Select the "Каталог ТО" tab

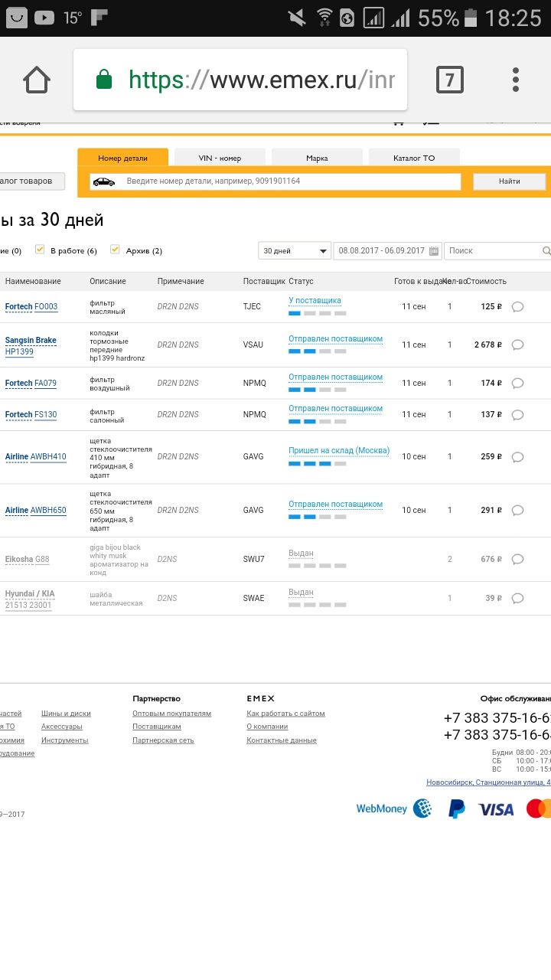click(413, 158)
